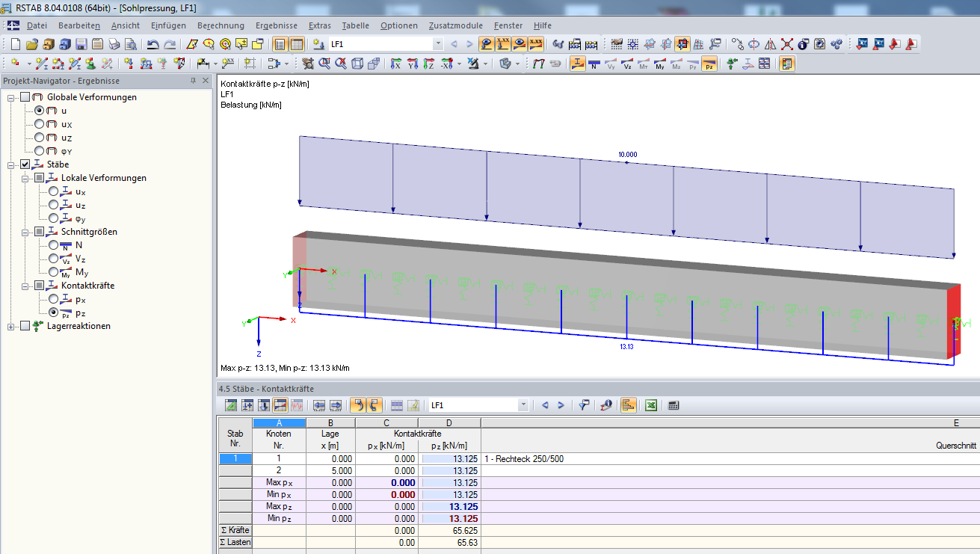This screenshot has height=554, width=980.
Task: Show normal force N results icon
Action: pos(594,64)
